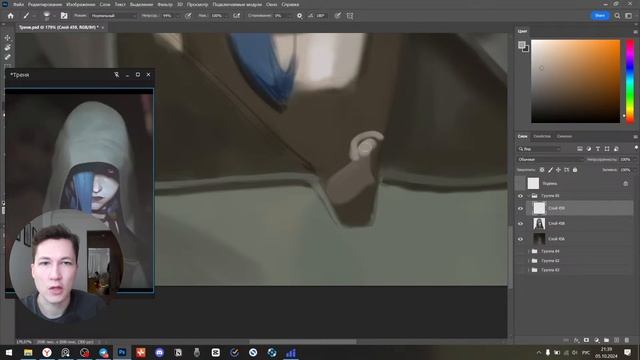Toggle lock transparent pixels icon
The height and width of the screenshot is (360, 640).
[542, 170]
